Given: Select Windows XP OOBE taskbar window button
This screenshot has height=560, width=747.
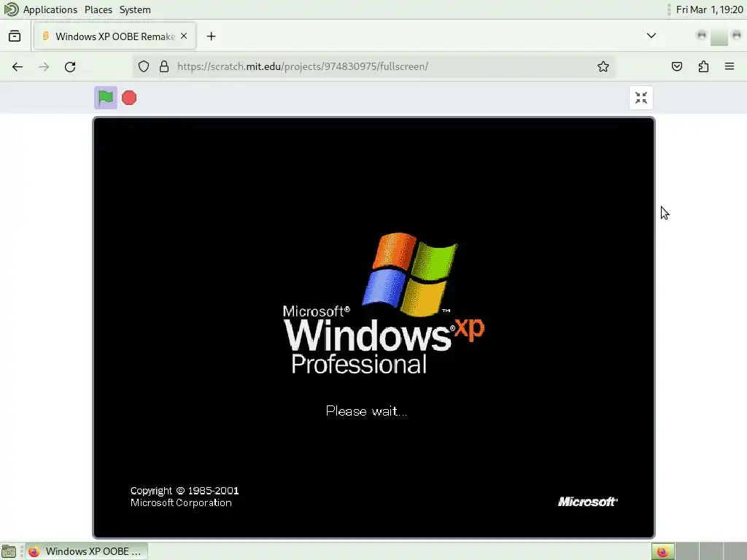Looking at the screenshot, I should (87, 551).
